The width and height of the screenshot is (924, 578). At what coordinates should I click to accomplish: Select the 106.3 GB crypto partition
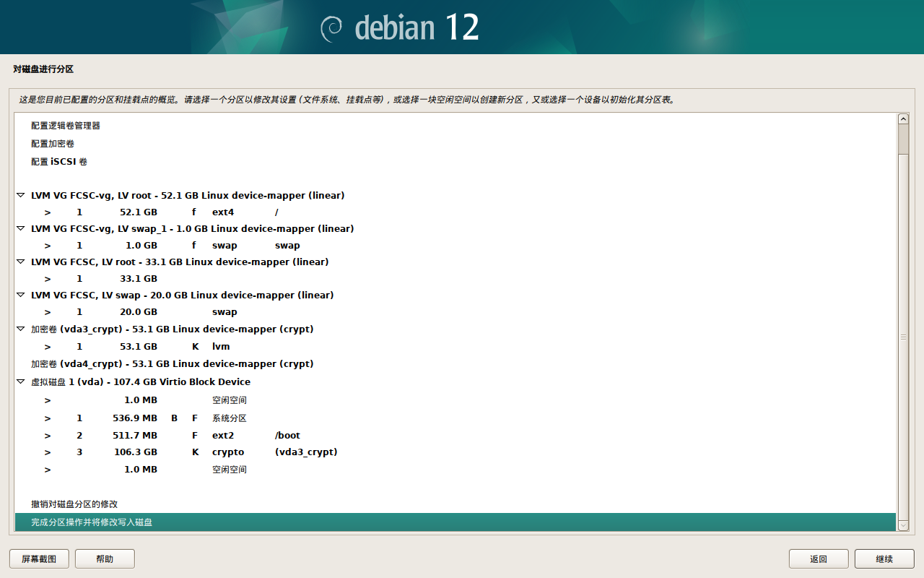point(456,452)
